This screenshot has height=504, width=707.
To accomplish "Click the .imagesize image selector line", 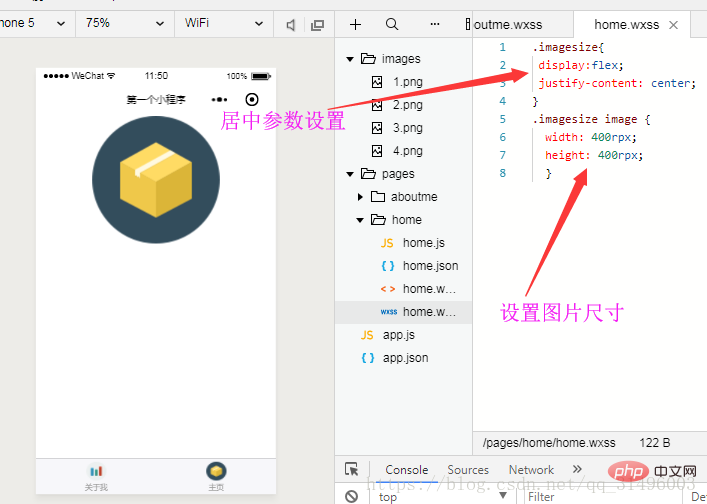I will (591, 119).
